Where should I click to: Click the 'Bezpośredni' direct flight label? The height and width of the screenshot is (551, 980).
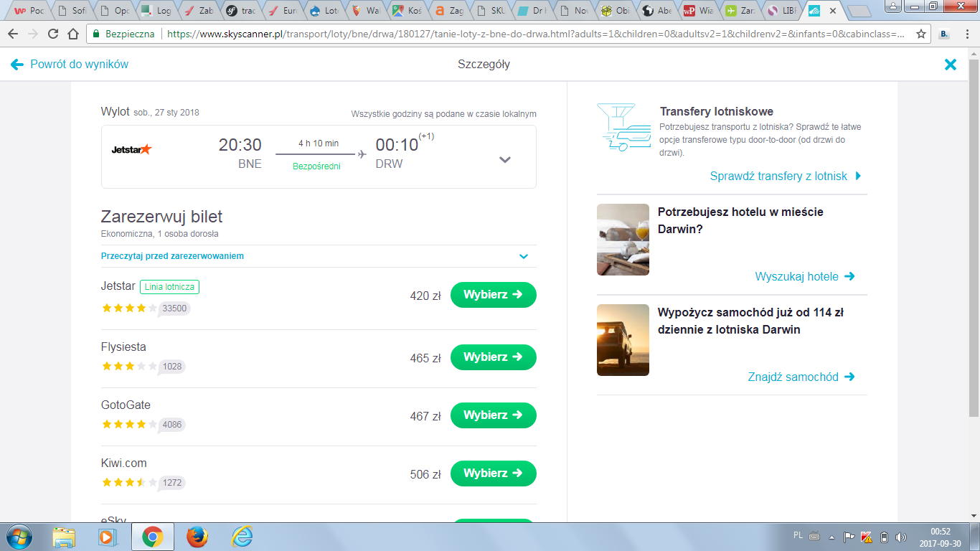tap(316, 166)
